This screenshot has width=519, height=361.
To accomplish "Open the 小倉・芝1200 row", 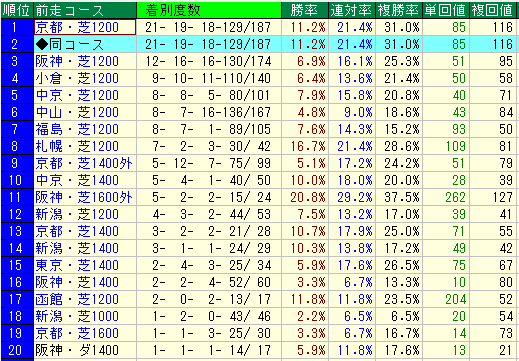I will point(258,78).
